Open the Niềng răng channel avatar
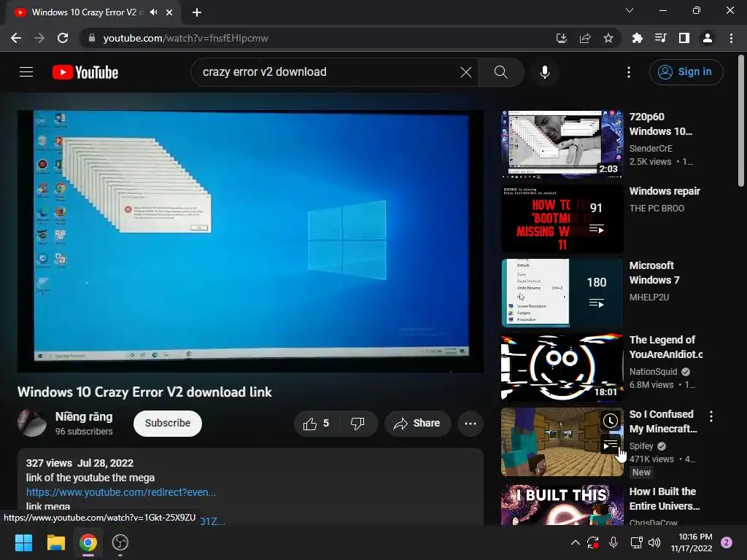This screenshot has width=747, height=560. (32, 423)
